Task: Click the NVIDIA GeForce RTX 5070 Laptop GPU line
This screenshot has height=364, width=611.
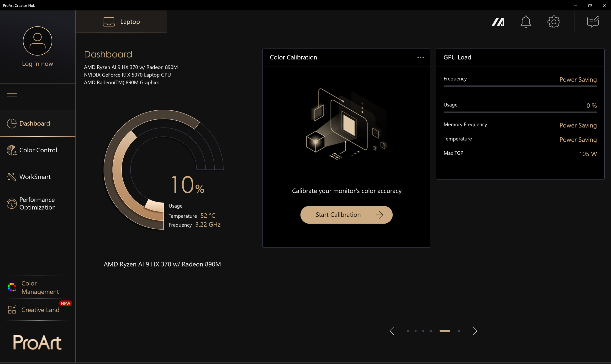Action: tap(127, 75)
